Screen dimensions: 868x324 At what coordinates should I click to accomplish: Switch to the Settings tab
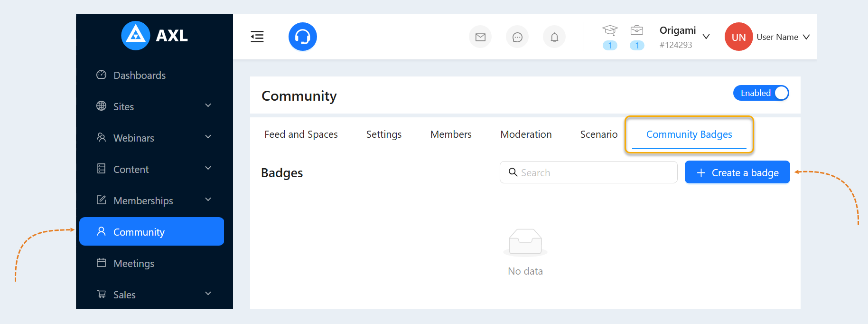(x=384, y=134)
